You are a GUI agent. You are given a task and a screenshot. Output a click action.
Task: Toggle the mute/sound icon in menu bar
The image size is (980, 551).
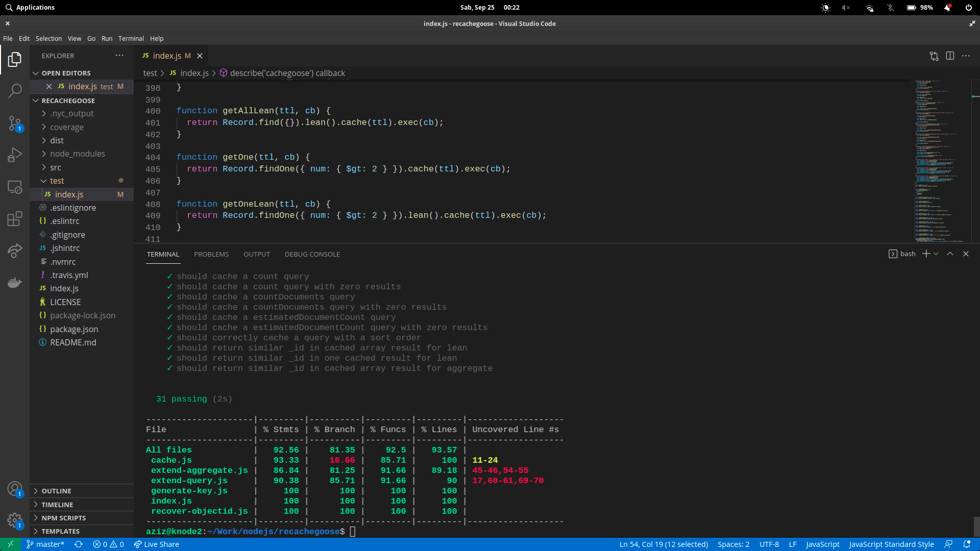(847, 8)
